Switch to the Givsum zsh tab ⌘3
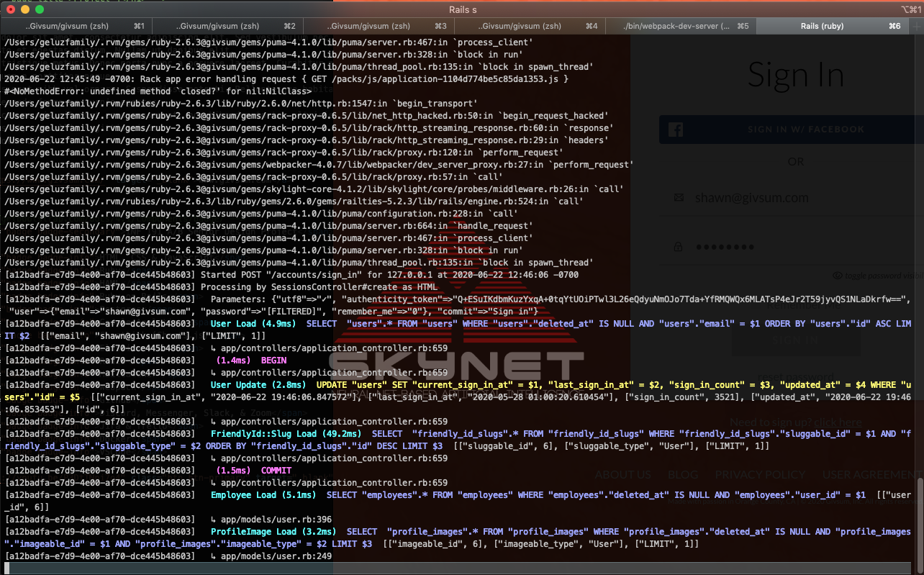The height and width of the screenshot is (575, 924). coord(379,26)
